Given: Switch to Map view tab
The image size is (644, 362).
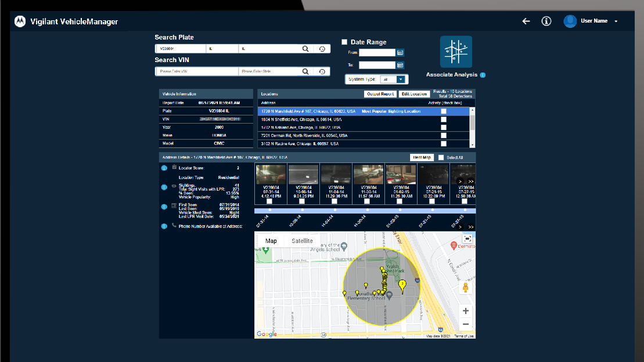Looking at the screenshot, I should 271,241.
